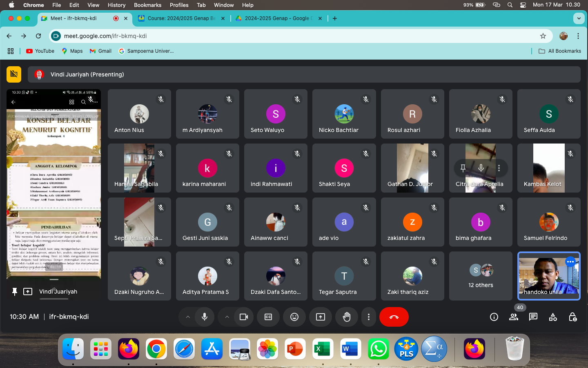The height and width of the screenshot is (368, 588).
Task: Click the 12 others participants tile
Action: pyautogui.click(x=481, y=276)
